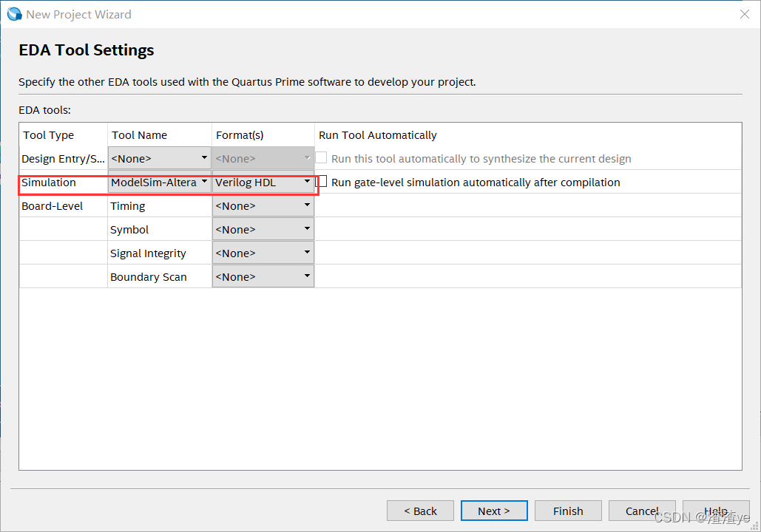The height and width of the screenshot is (532, 761).
Task: Proceed with the Next button
Action: pos(494,511)
